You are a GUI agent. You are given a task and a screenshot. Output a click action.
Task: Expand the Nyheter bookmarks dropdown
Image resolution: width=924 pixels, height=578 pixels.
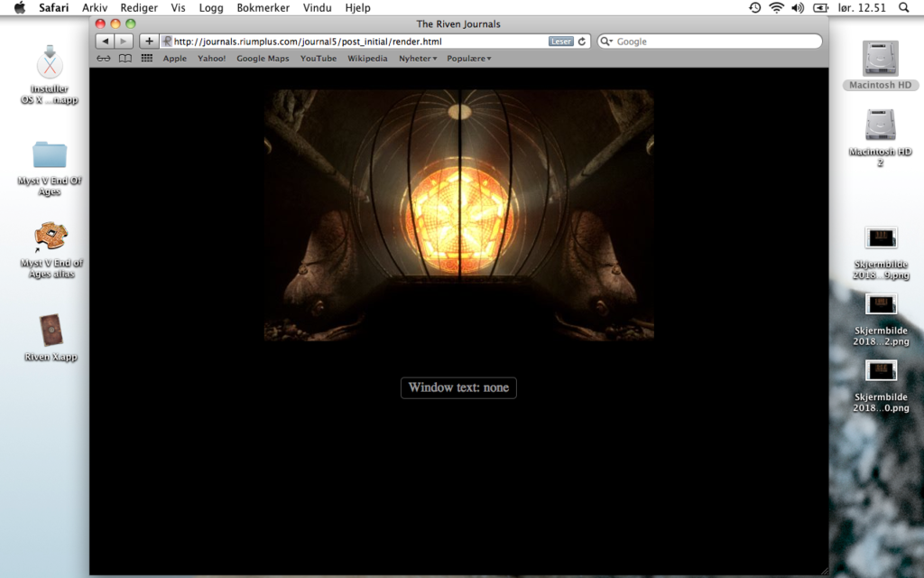[x=418, y=59]
